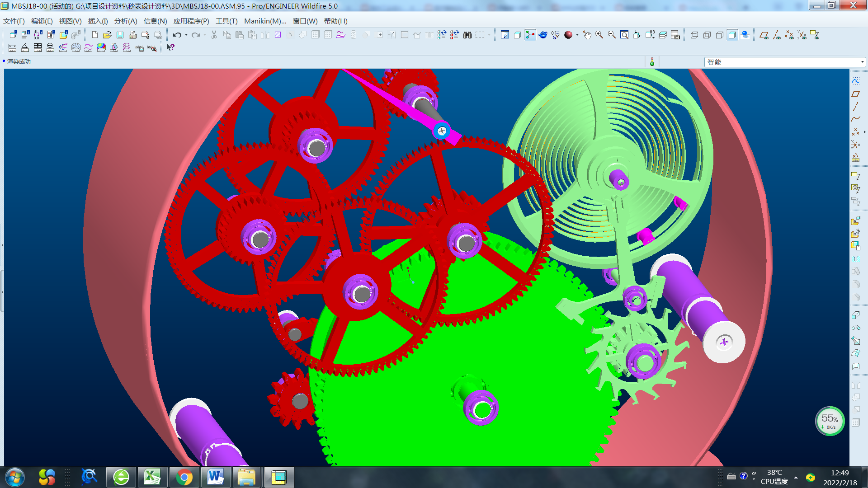Open Microsoft Word from the taskbar
Viewport: 868px width, 488px height.
[215, 477]
